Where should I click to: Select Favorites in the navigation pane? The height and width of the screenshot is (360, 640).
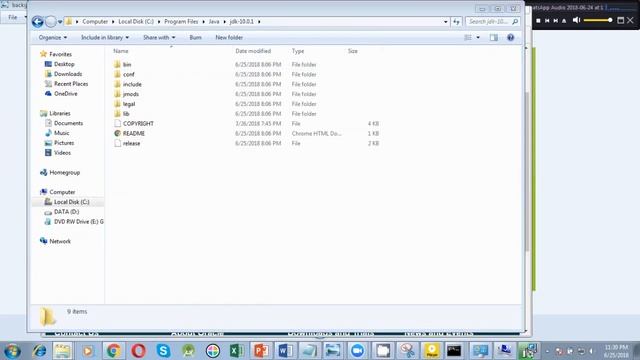(60, 54)
